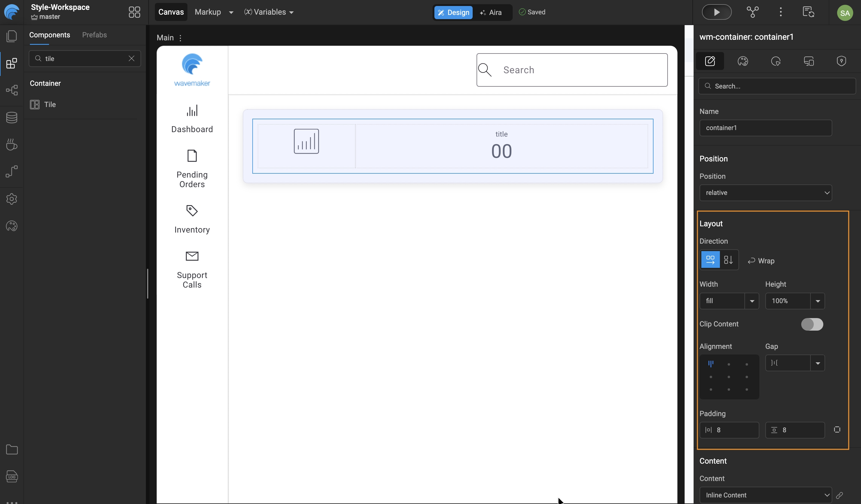This screenshot has height=504, width=861.
Task: Open the logs panel in the sidebar
Action: (12, 477)
